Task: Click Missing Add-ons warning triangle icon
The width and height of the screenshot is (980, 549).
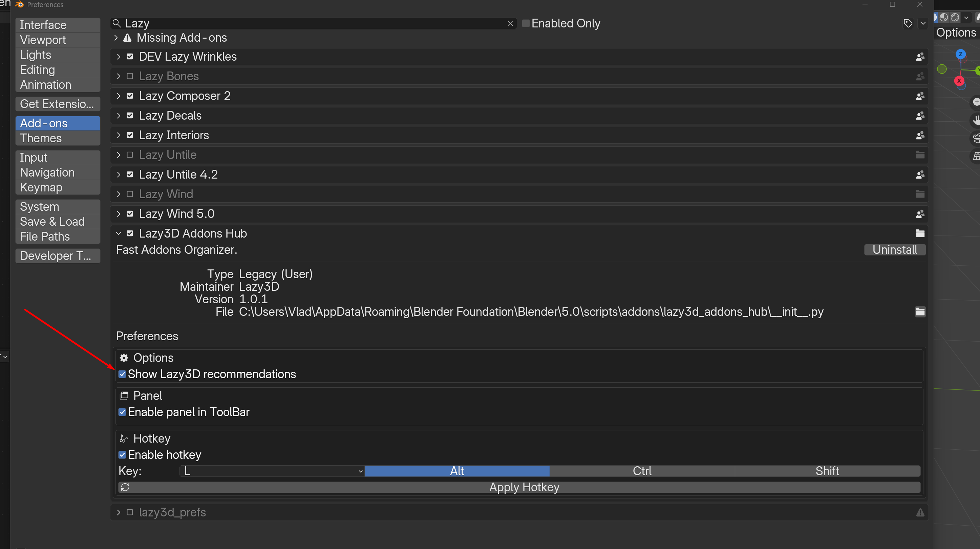Action: click(x=127, y=38)
